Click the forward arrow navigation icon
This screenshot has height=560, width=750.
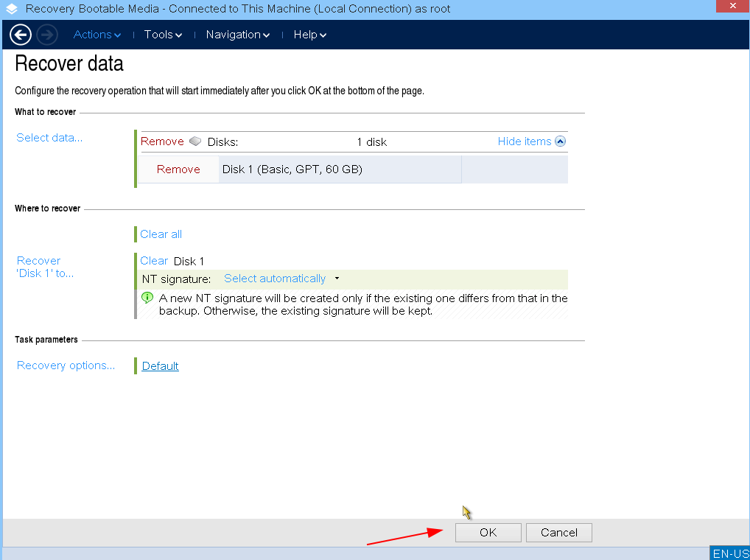pos(46,35)
